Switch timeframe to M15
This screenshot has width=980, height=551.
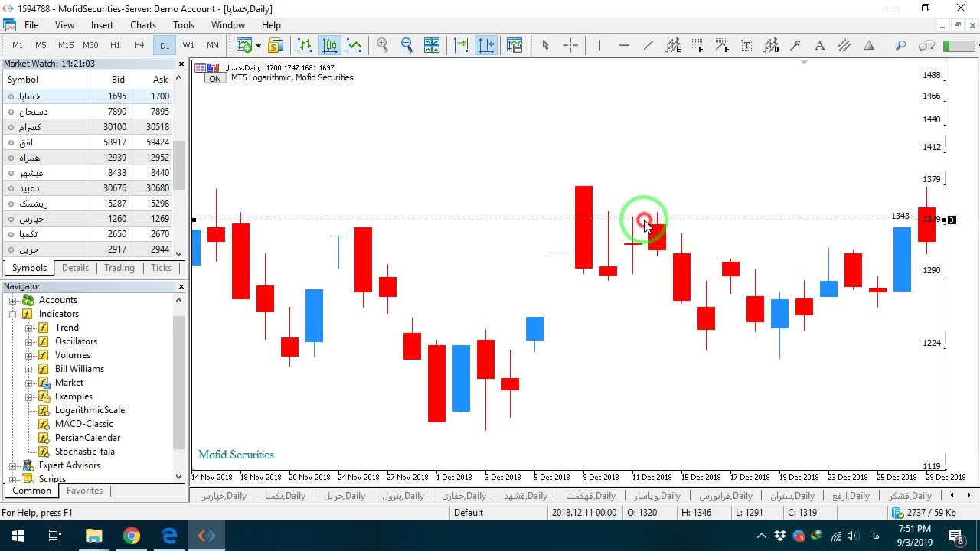66,45
